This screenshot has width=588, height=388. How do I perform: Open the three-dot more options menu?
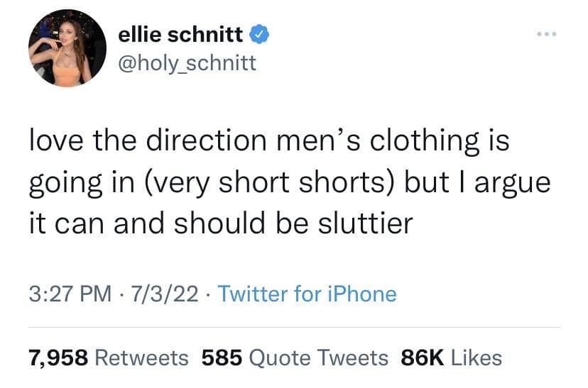(548, 33)
